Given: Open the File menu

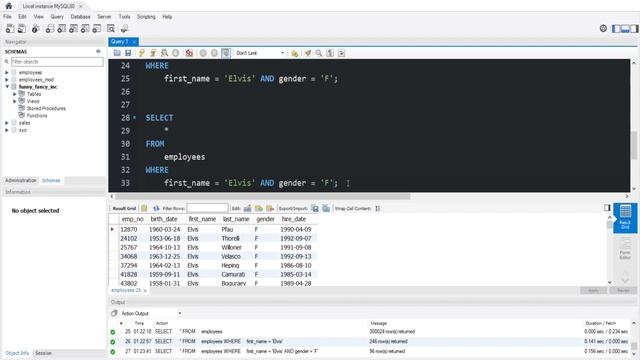Looking at the screenshot, I should coord(7,17).
